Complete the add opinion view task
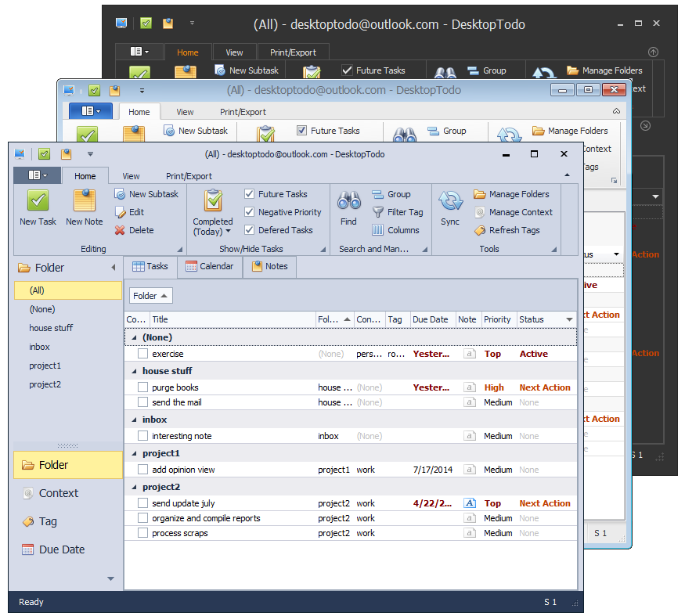 coord(142,469)
